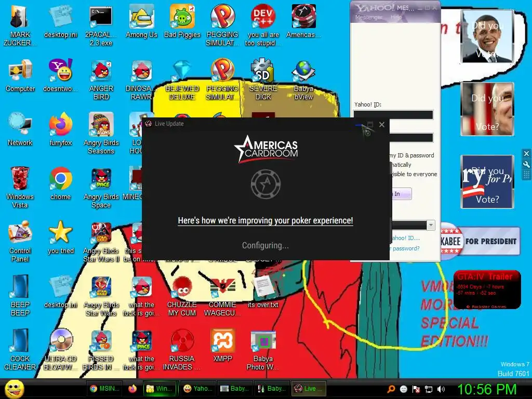This screenshot has height=399, width=532.
Task: Click the 10:56 PM taskbar clock
Action: (487, 389)
